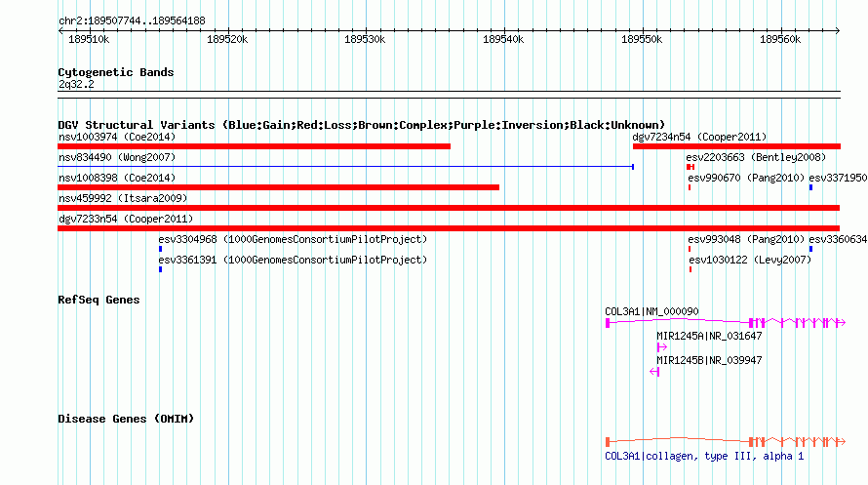Image resolution: width=868 pixels, height=485 pixels.
Task: Select the esv3360634 blue gain marker
Action: [x=811, y=249]
